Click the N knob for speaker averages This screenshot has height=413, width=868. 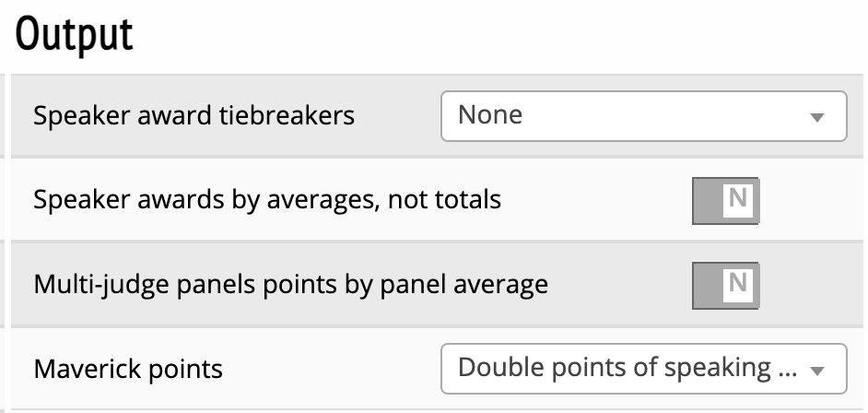pyautogui.click(x=737, y=199)
